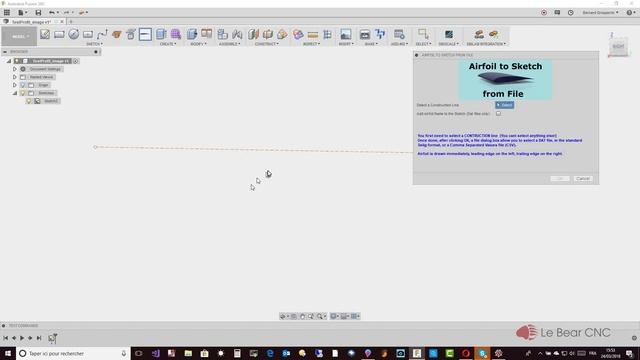
Task: Open Microsoft Edge from the taskbar
Action: pyautogui.click(x=270, y=353)
